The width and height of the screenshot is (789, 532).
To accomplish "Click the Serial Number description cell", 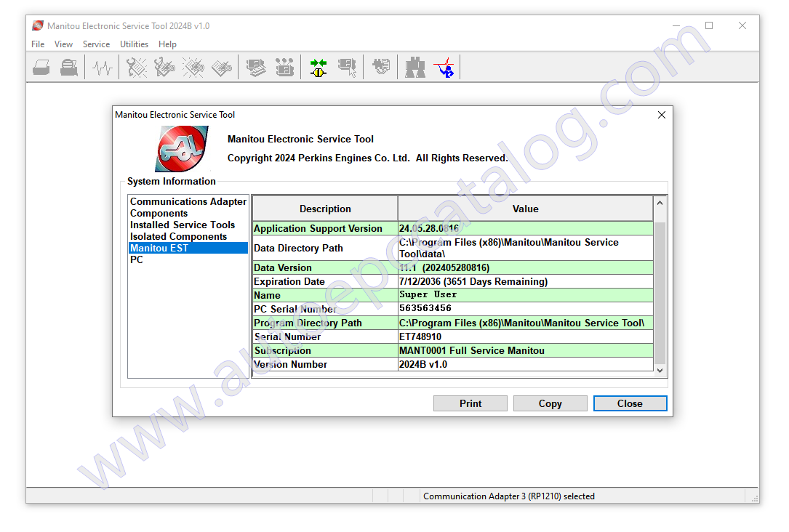I will click(x=325, y=336).
